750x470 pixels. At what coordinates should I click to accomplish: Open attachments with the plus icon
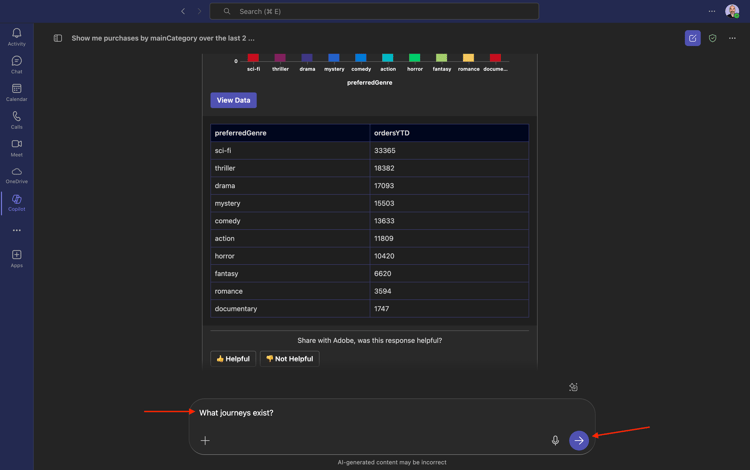click(x=205, y=440)
